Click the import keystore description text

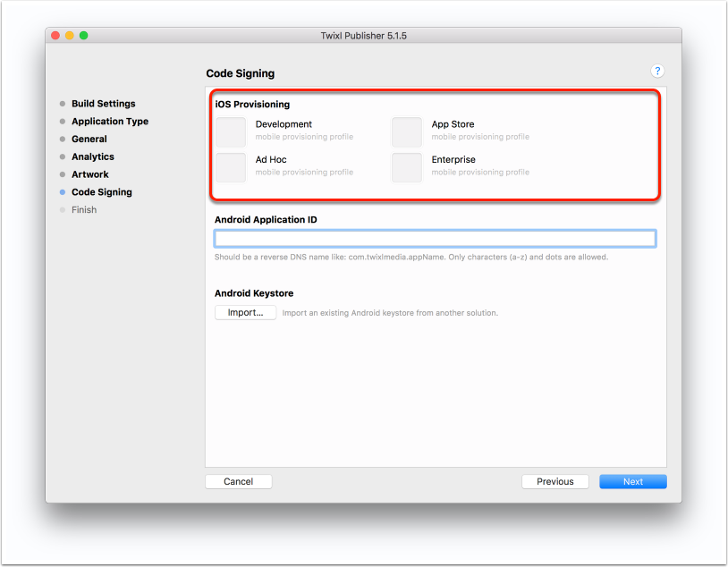tap(390, 312)
